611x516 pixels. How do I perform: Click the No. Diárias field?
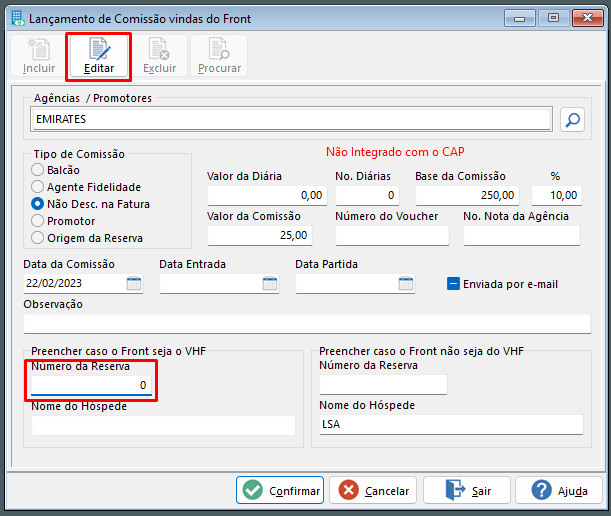(x=367, y=195)
